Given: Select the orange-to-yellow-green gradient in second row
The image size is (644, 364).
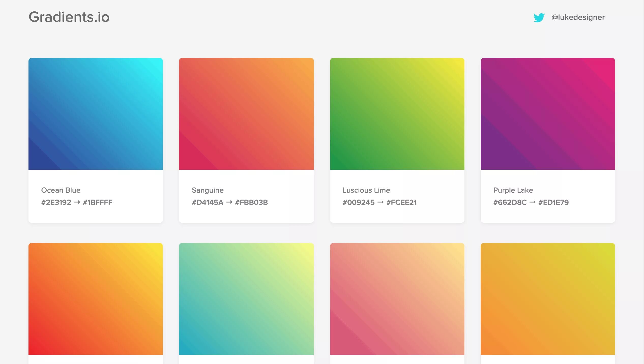Looking at the screenshot, I should 548,299.
